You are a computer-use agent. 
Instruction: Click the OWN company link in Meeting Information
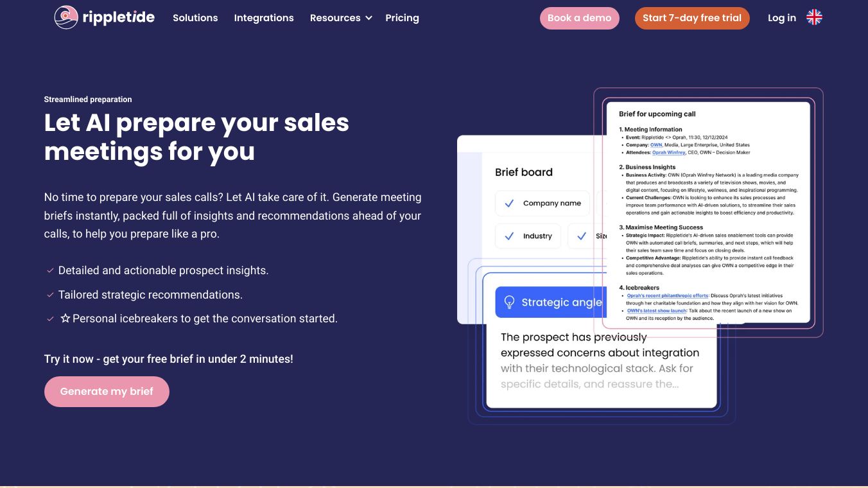(656, 145)
